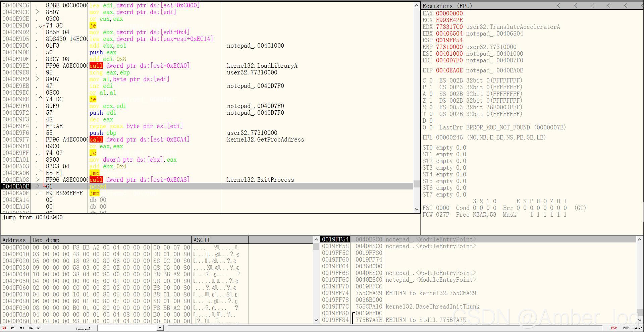Focus the Command input field
The height and width of the screenshot is (332, 644).
point(127,328)
